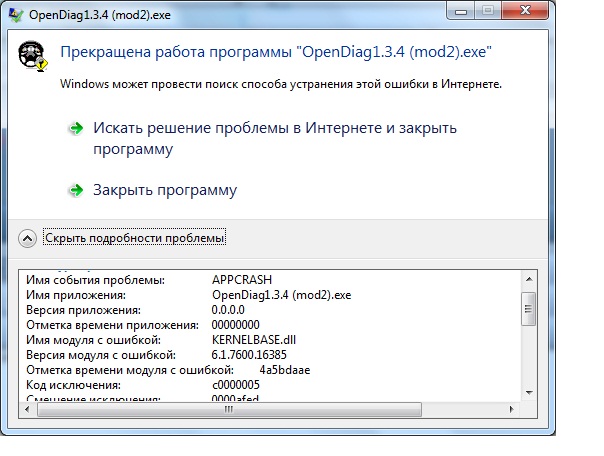
Task: Click application name value 'OpenDiag1.3.4 (mod2).exe'
Action: [x=282, y=295]
